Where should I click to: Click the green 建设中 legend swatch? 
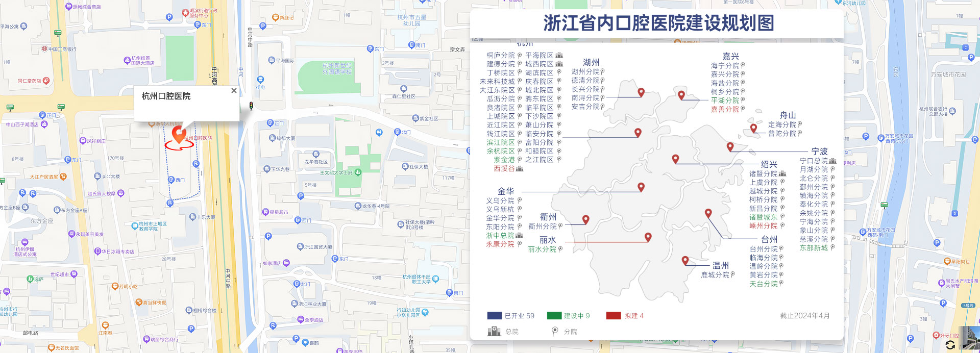[x=554, y=316]
